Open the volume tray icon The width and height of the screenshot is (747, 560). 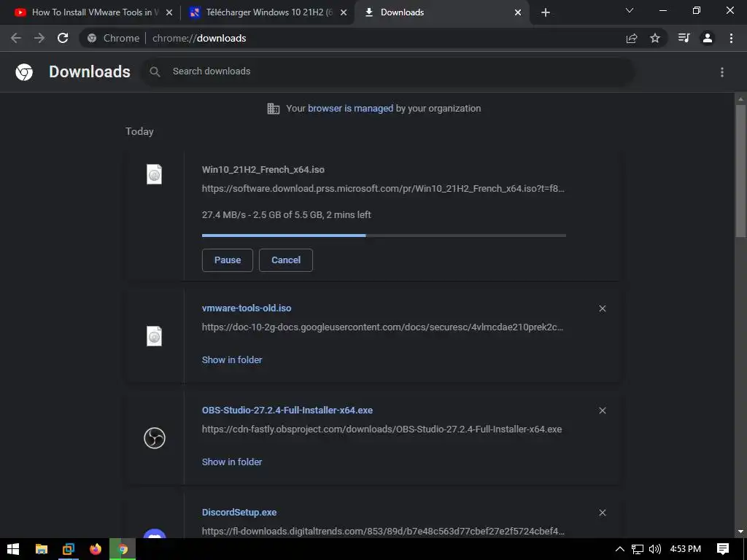[x=655, y=549]
